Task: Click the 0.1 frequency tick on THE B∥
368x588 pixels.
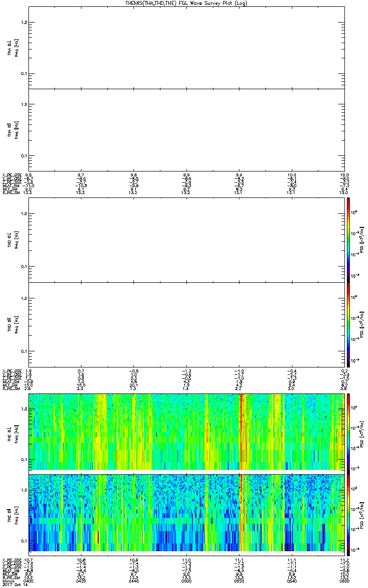Action: (24, 541)
